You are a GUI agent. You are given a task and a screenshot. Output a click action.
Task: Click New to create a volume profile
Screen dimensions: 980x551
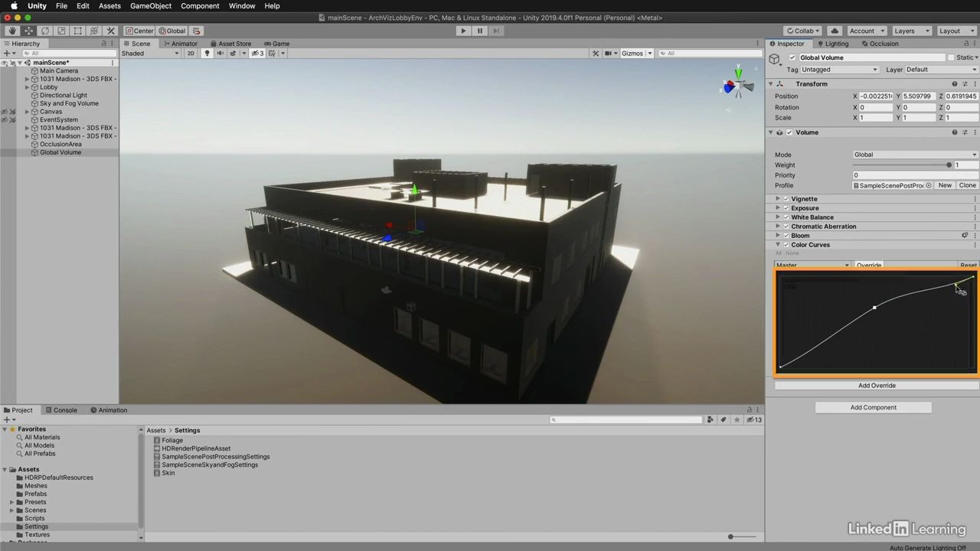coord(945,185)
